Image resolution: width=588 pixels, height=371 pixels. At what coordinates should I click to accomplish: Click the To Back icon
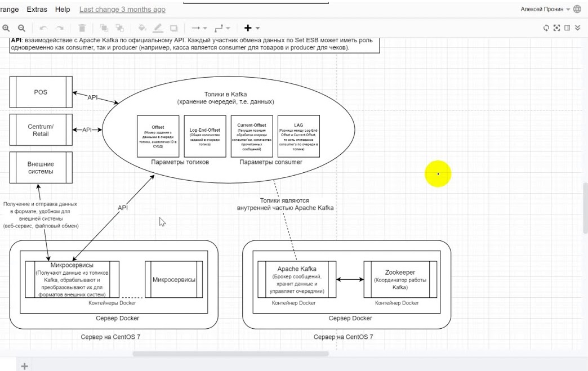pyautogui.click(x=119, y=28)
